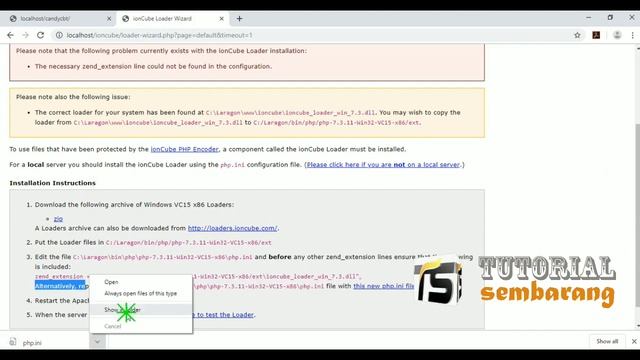
Task: Open Chrome's three-dot menu
Action: click(632, 36)
